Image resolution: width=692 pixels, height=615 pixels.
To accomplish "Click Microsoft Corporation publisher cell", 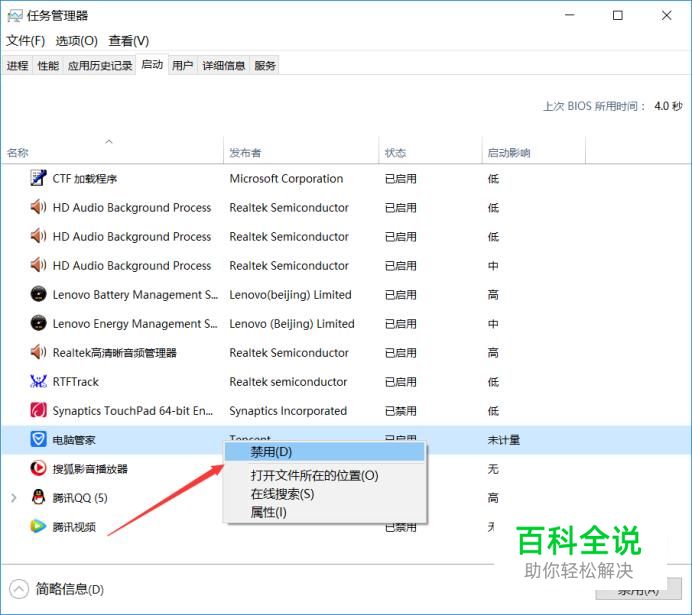I will tap(286, 179).
